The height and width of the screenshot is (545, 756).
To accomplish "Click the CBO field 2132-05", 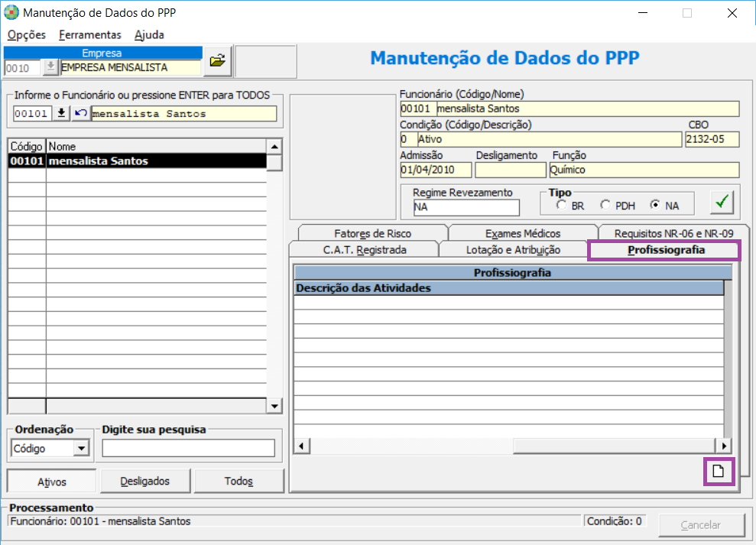I will point(712,139).
